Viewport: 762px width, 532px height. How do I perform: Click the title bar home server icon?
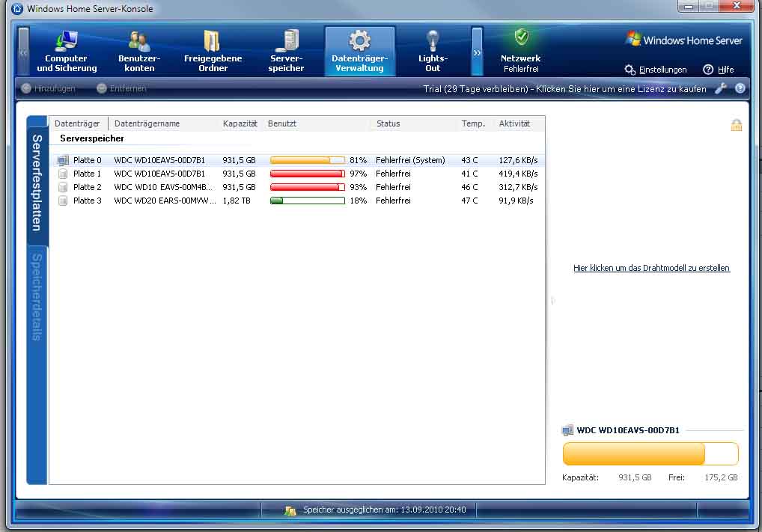click(x=17, y=8)
